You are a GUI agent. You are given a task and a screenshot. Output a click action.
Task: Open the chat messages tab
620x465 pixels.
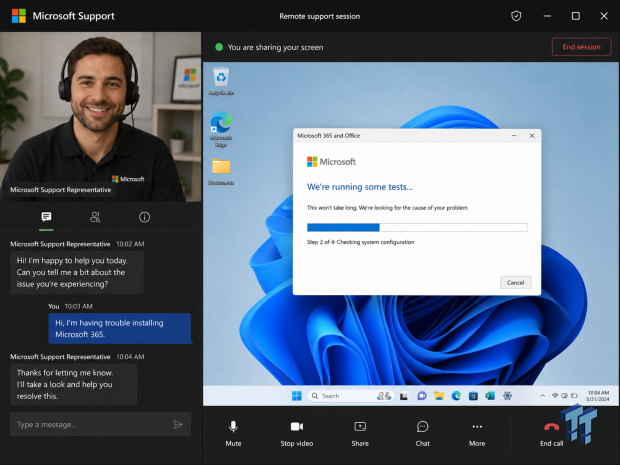[x=46, y=217]
